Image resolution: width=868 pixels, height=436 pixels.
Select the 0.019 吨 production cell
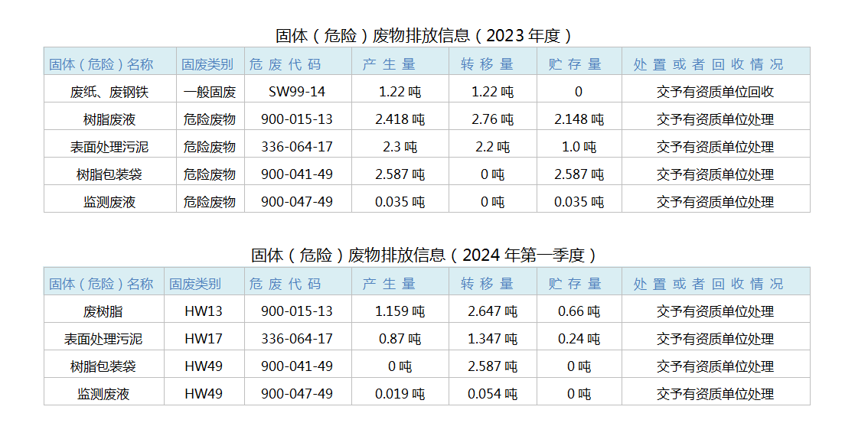click(x=400, y=394)
